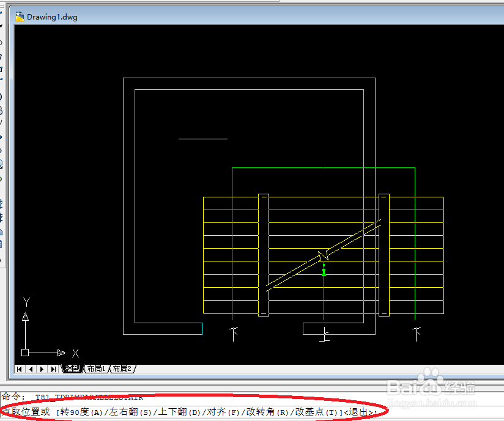
Task: Click the 改转角(R) command option
Action: tap(267, 412)
